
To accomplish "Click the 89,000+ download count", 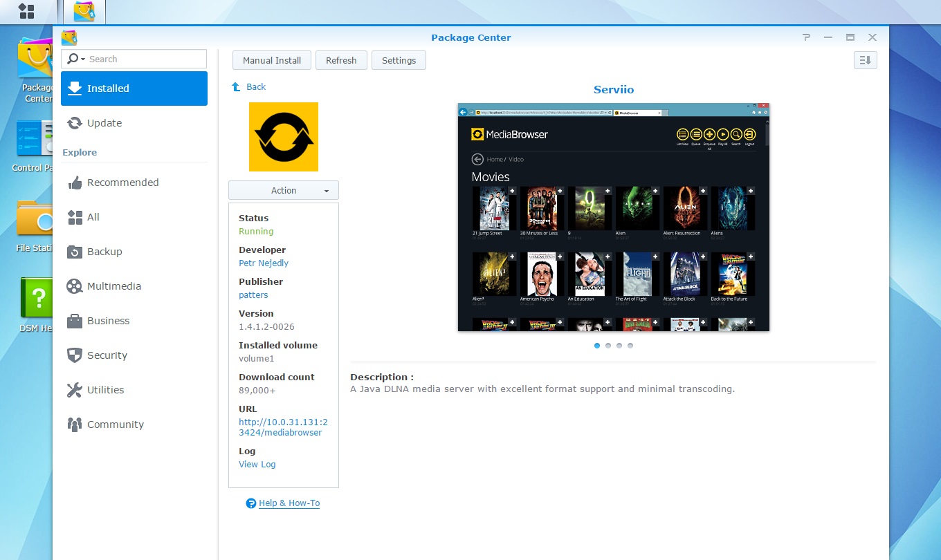I will pos(257,390).
